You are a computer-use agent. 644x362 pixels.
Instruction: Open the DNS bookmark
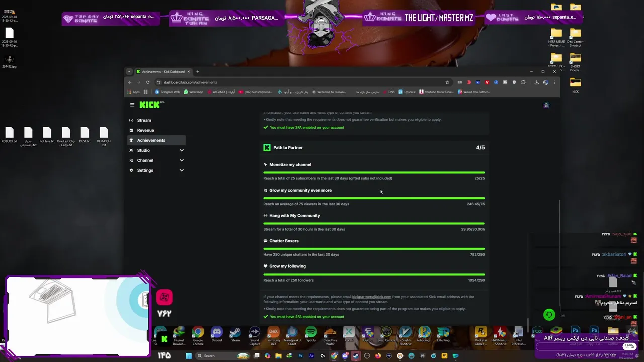pyautogui.click(x=389, y=92)
